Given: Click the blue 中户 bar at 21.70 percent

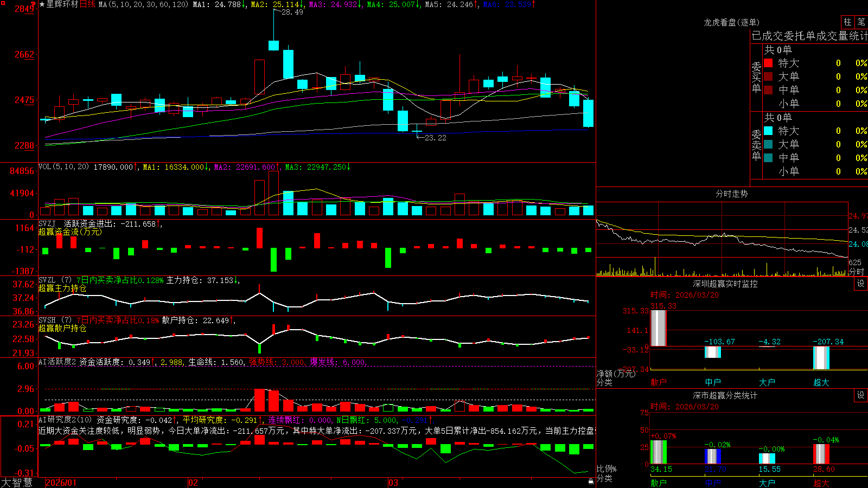Looking at the screenshot, I should click(713, 457).
